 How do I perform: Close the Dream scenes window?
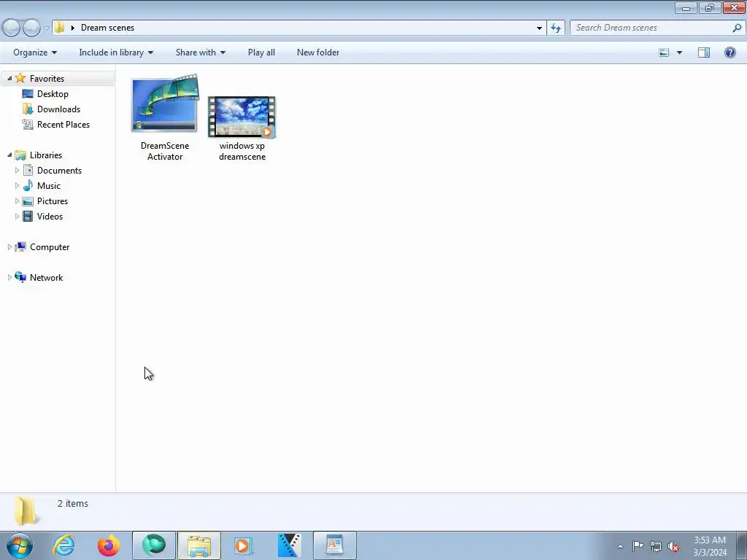(734, 7)
